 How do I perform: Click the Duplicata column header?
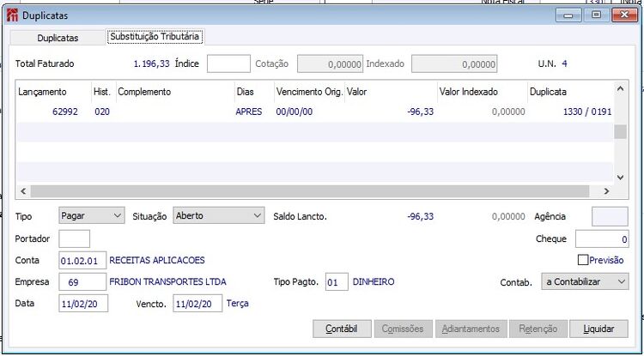click(571, 92)
